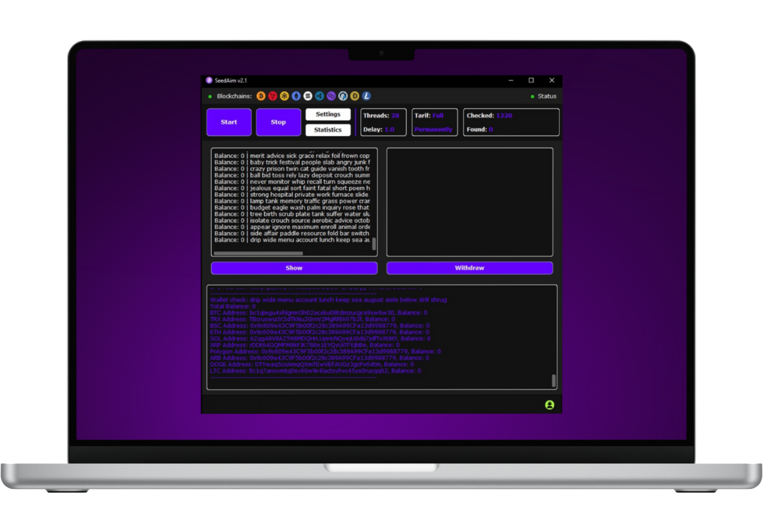This screenshot has width=763, height=532.
Task: Click the SeedAim app logo in title bar
Action: point(209,80)
